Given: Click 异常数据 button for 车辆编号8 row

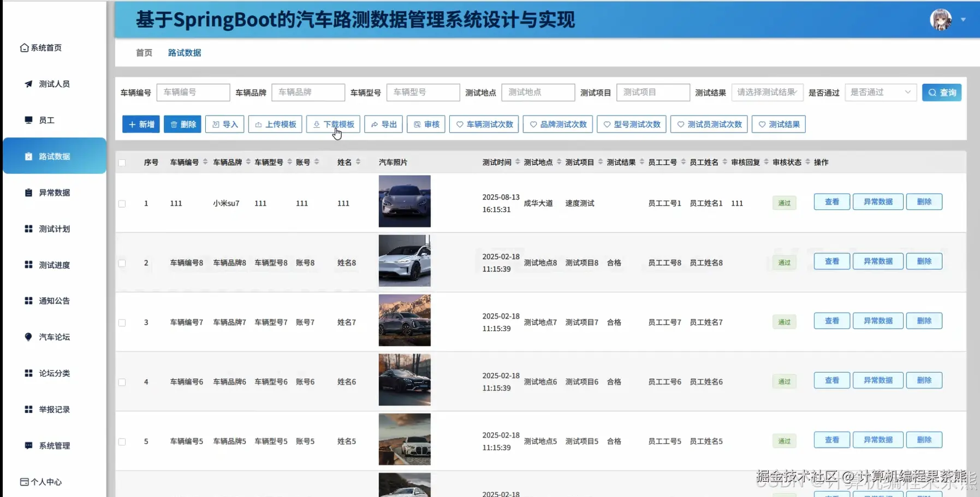Looking at the screenshot, I should click(878, 261).
